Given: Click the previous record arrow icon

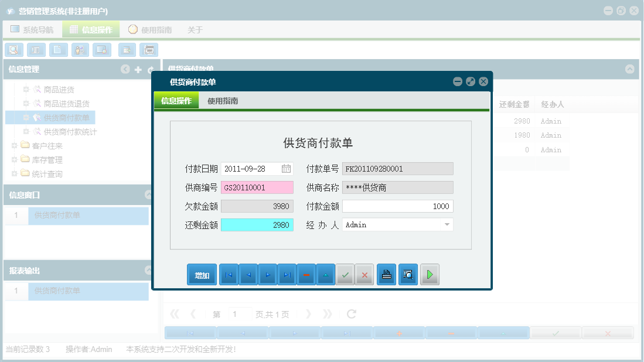Looking at the screenshot, I should point(248,274).
